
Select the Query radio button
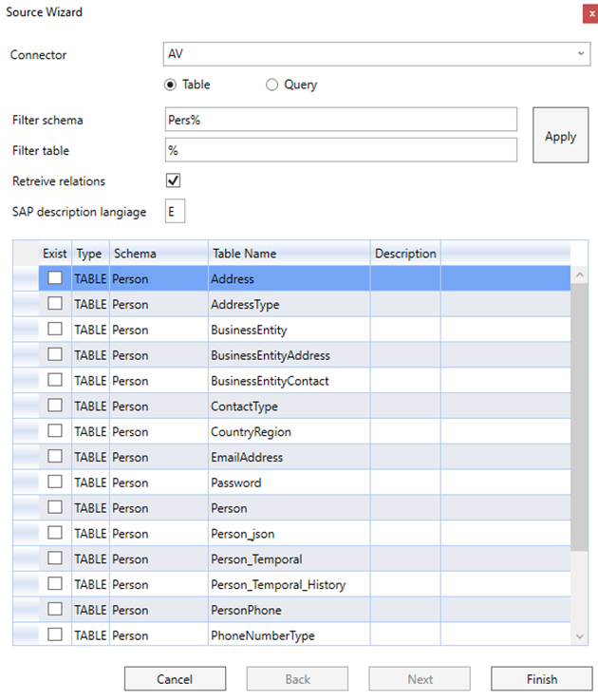click(271, 85)
